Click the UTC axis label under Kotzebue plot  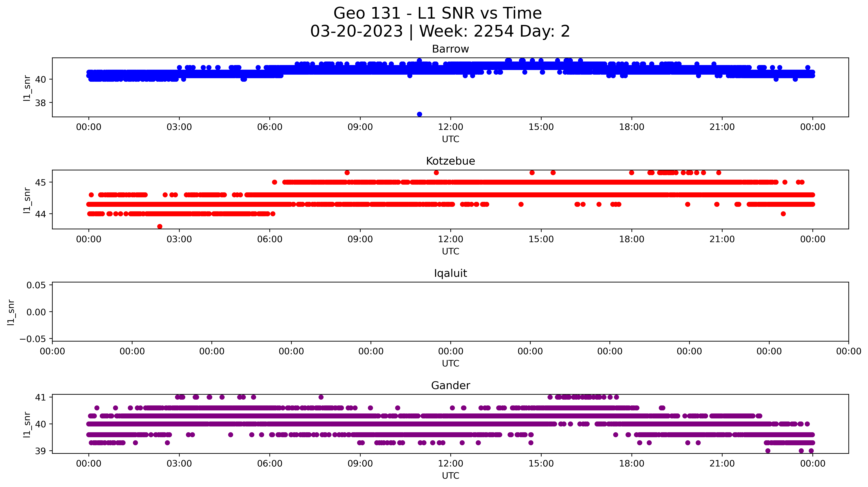click(451, 251)
